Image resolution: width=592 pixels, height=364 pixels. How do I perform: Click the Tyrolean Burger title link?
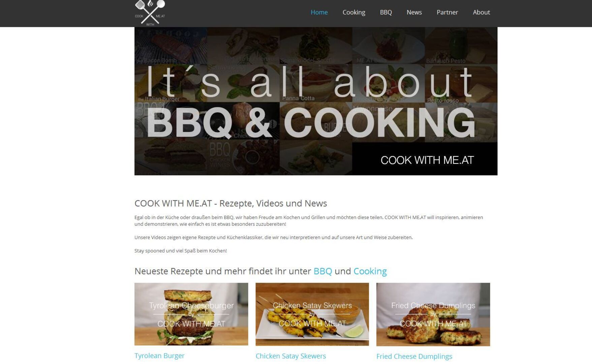pyautogui.click(x=159, y=356)
